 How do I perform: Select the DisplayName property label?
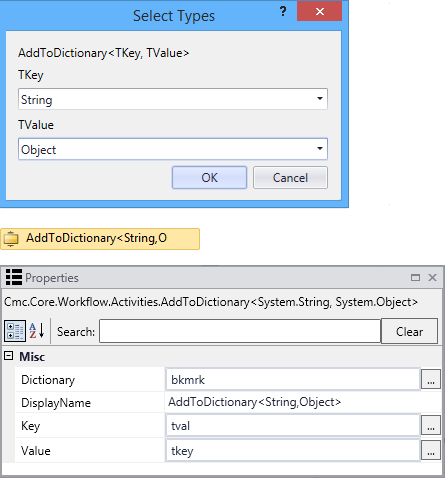[56, 403]
